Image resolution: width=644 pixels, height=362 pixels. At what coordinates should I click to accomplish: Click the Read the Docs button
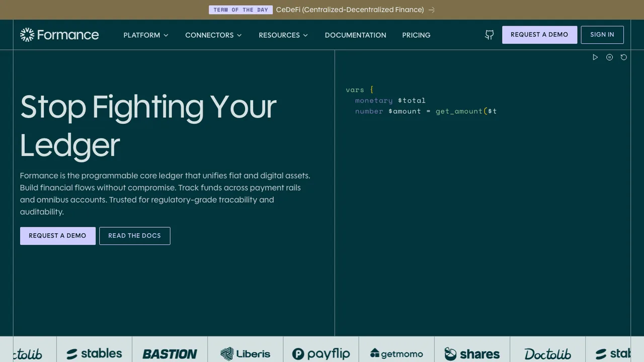(x=135, y=236)
